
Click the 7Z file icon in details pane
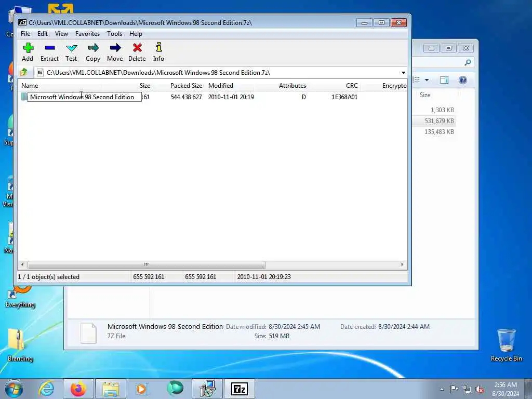click(88, 332)
